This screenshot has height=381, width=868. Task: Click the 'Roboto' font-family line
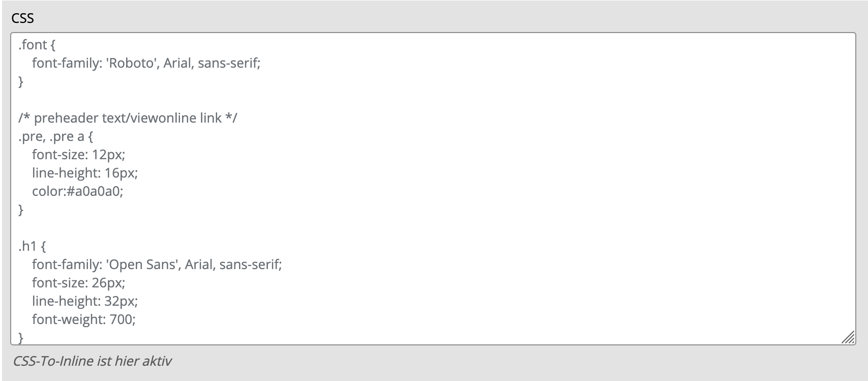pos(146,63)
